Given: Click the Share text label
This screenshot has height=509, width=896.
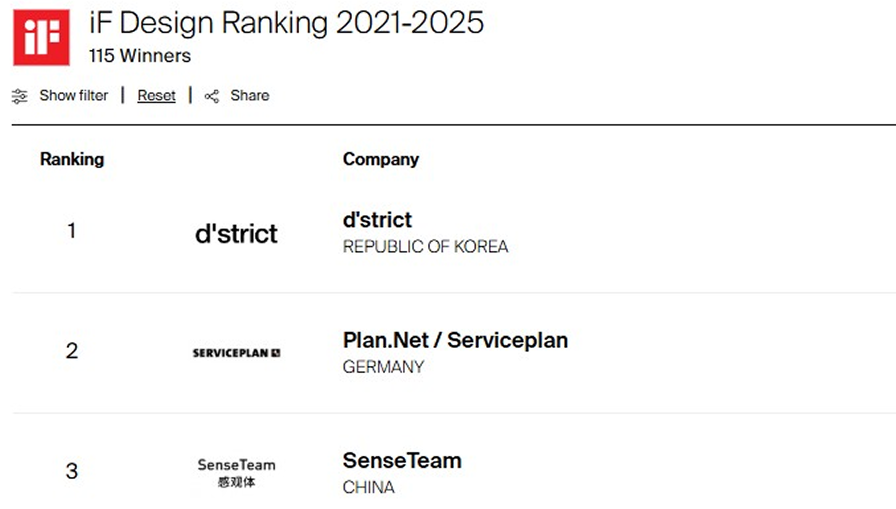Looking at the screenshot, I should 249,96.
